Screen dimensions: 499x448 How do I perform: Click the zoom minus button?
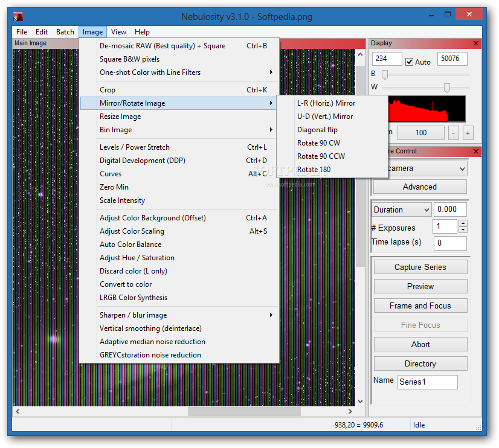[x=454, y=133]
